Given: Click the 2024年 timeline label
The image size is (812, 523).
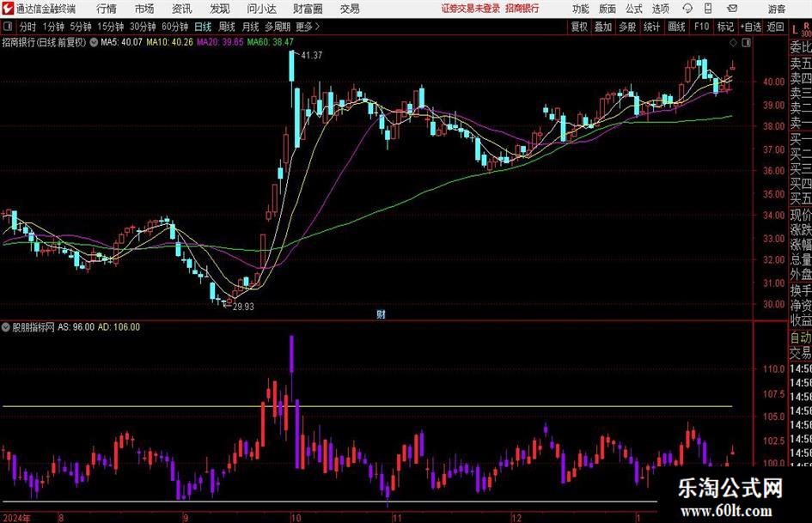Looking at the screenshot, I should coord(16,518).
